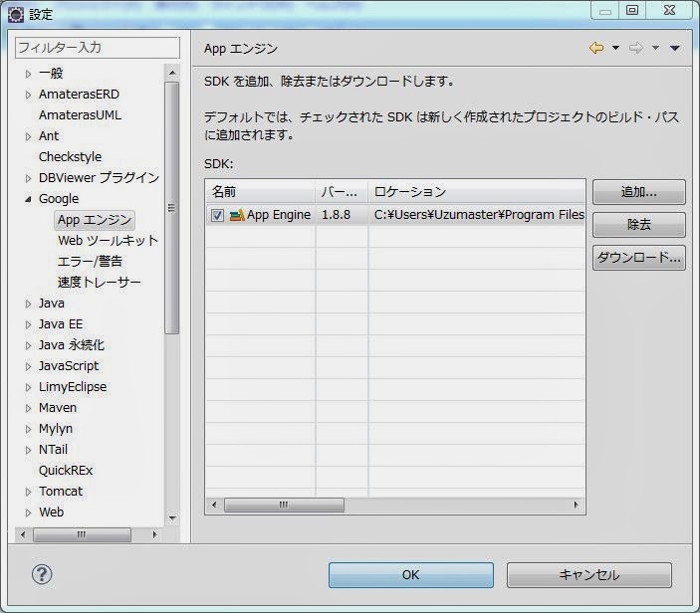
Task: Open Web ツールキット preferences
Action: point(108,241)
